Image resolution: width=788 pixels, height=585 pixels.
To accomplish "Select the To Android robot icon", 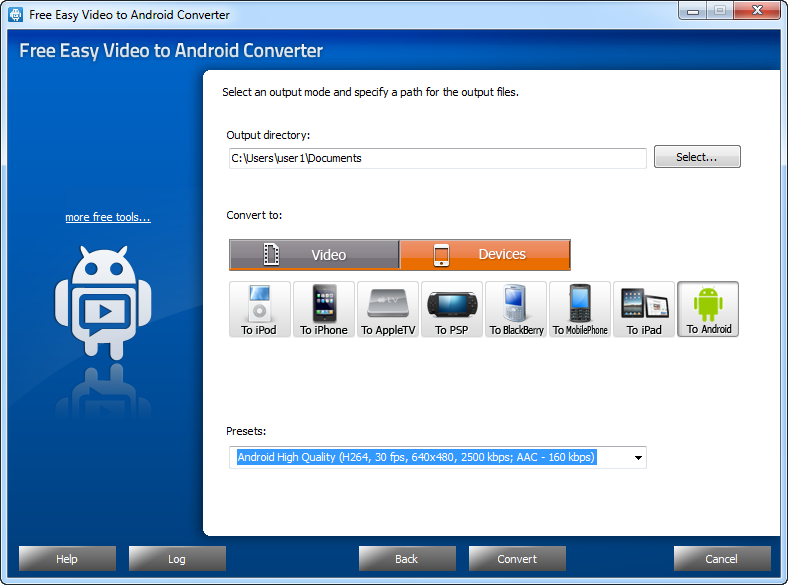I will point(708,309).
